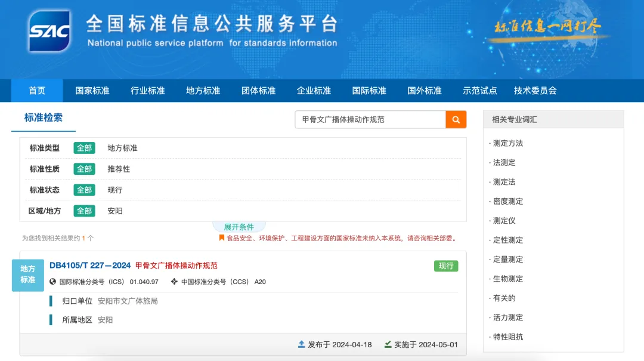
Task: Open the 首页 tab
Action: [x=37, y=91]
